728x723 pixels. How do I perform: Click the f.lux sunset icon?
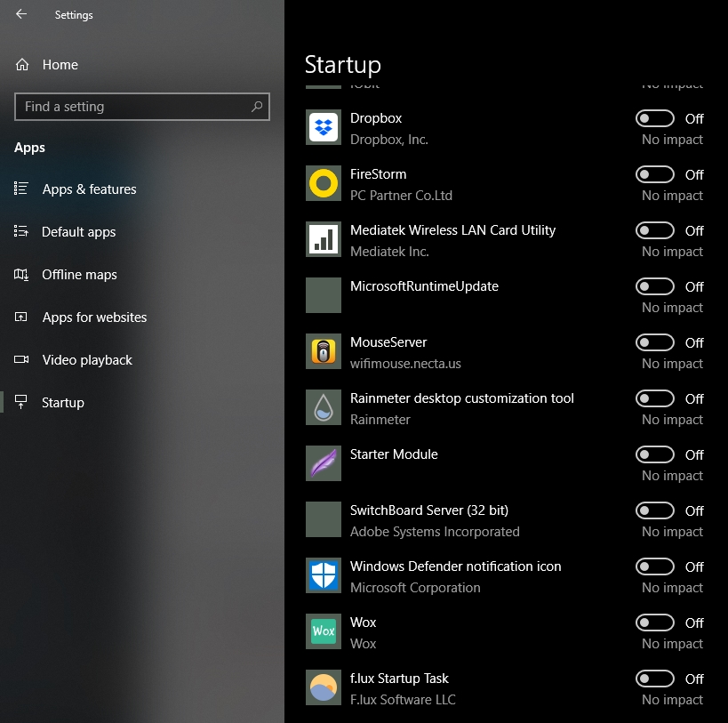324,687
